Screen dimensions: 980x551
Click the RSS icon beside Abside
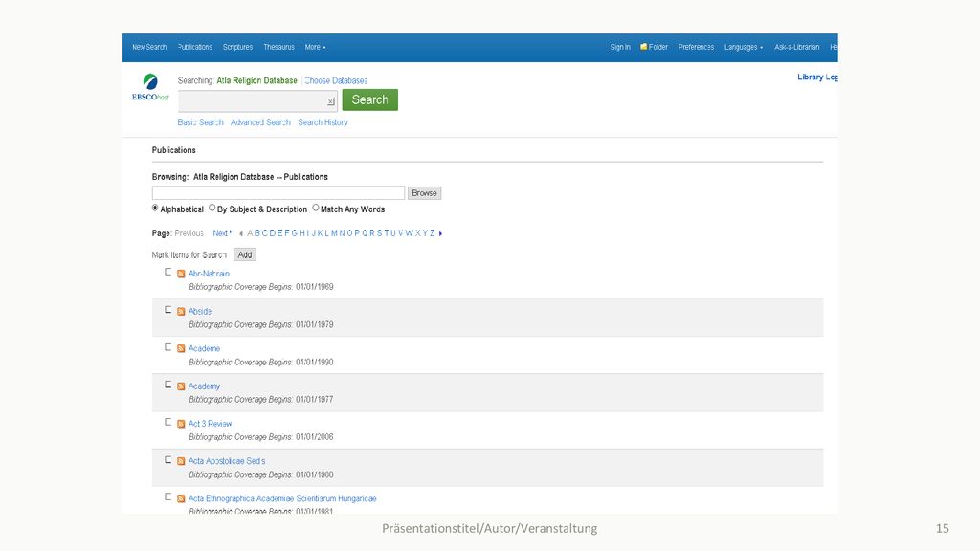point(181,311)
